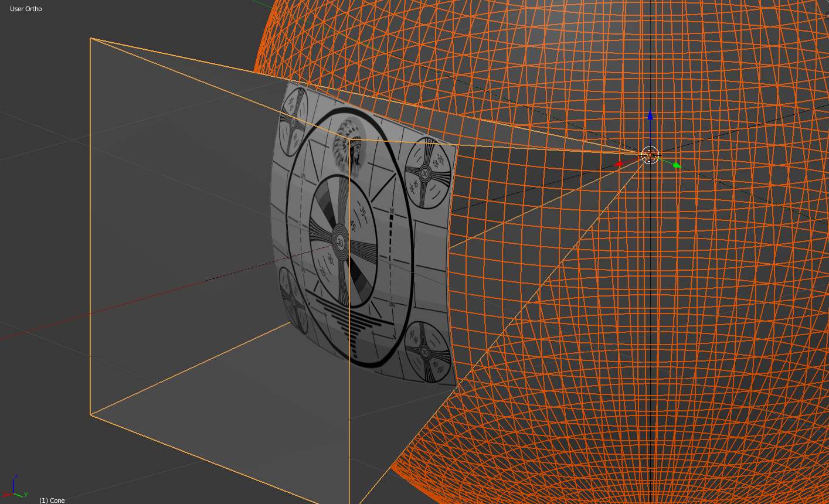Image resolution: width=829 pixels, height=504 pixels.
Task: Click the "User Ortho" view label
Action: coord(26,9)
